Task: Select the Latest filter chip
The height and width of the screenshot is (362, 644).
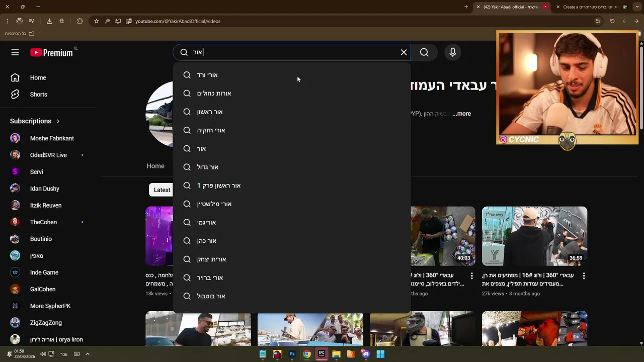Action: [162, 190]
